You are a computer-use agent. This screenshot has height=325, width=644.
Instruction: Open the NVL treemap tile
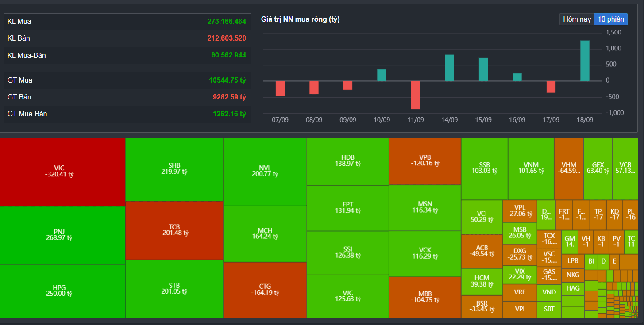point(265,172)
